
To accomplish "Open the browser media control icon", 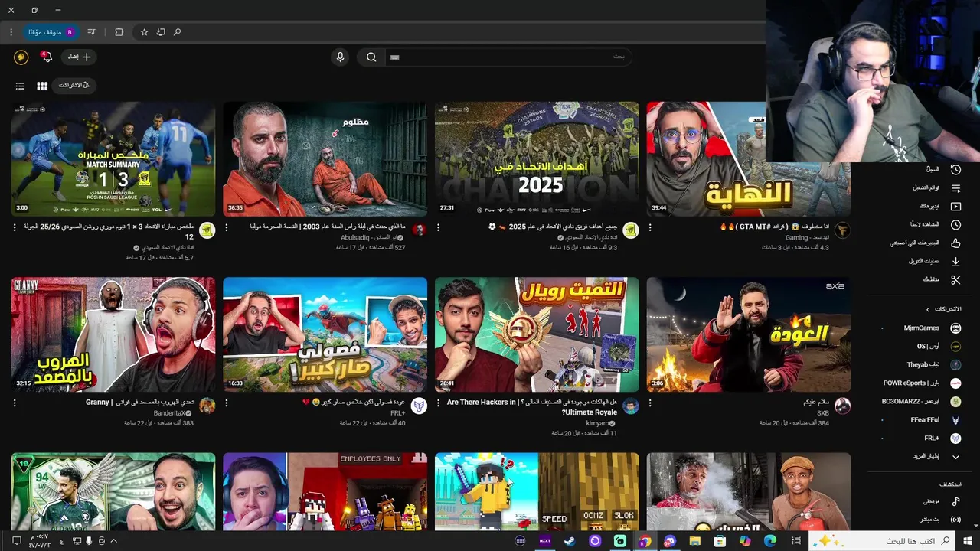I will coord(91,32).
